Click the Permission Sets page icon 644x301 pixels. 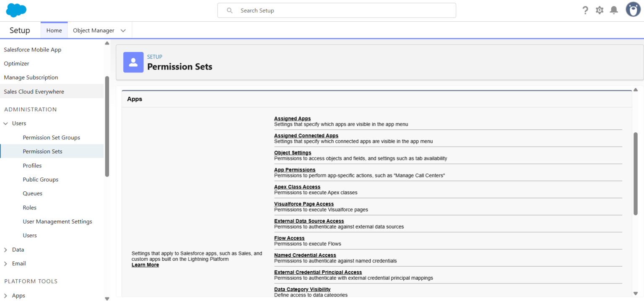pos(133,62)
